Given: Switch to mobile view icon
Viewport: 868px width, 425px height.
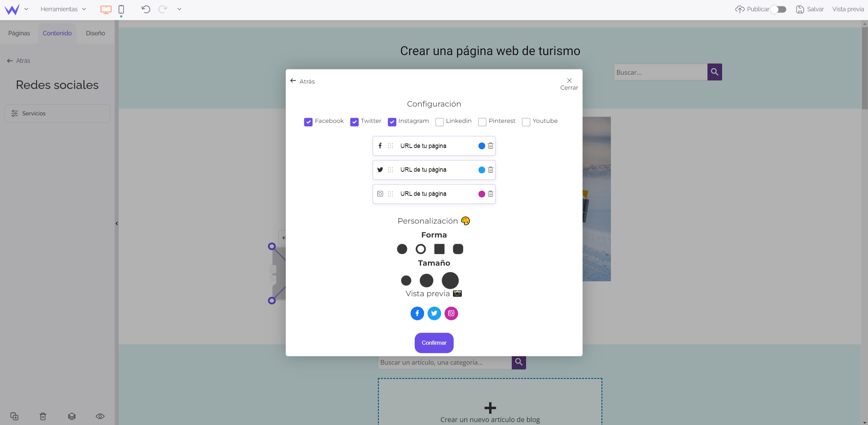Looking at the screenshot, I should pyautogui.click(x=121, y=9).
